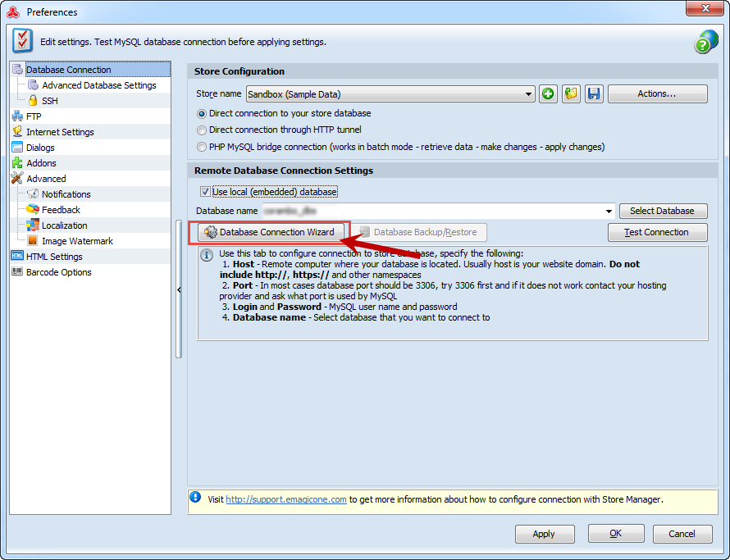Click the green add store configuration icon
Viewport: 730px width, 560px height.
[549, 94]
